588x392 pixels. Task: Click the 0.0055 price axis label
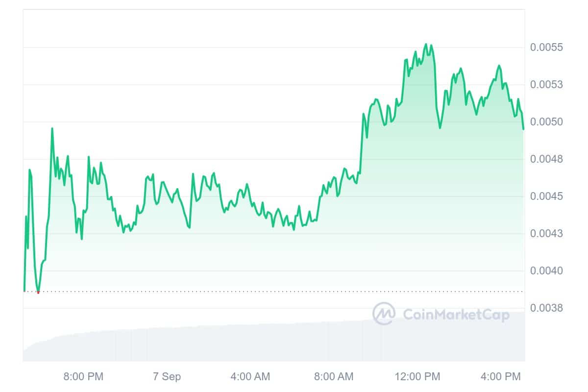click(546, 48)
